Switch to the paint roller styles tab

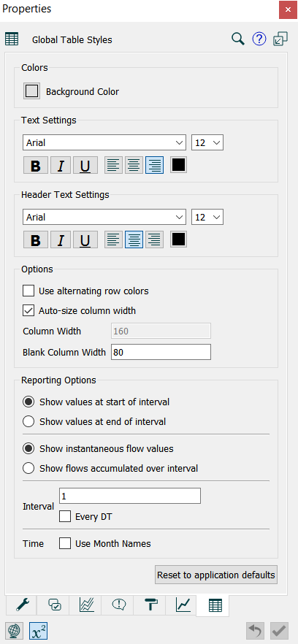(x=150, y=604)
